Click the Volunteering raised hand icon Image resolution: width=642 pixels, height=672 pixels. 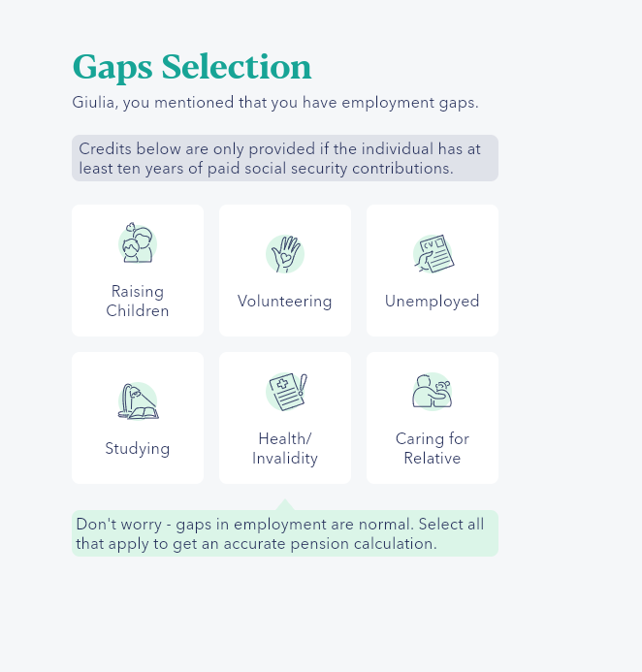tap(285, 254)
